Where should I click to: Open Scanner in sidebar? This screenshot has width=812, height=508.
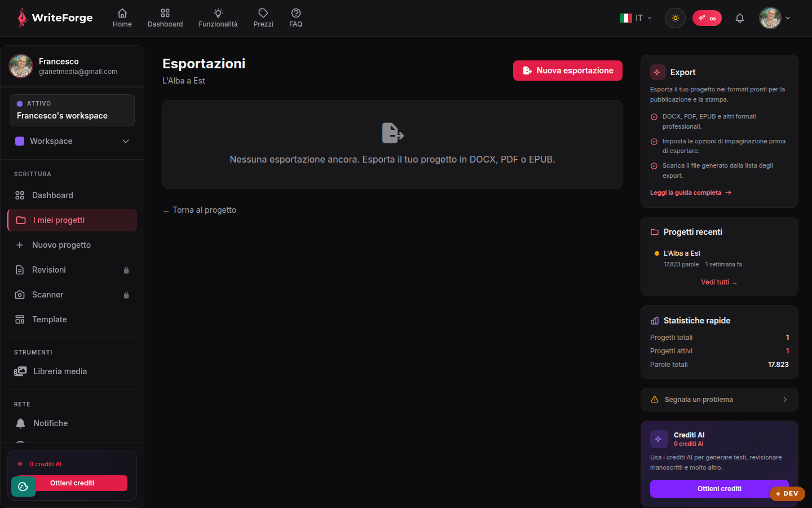click(72, 295)
